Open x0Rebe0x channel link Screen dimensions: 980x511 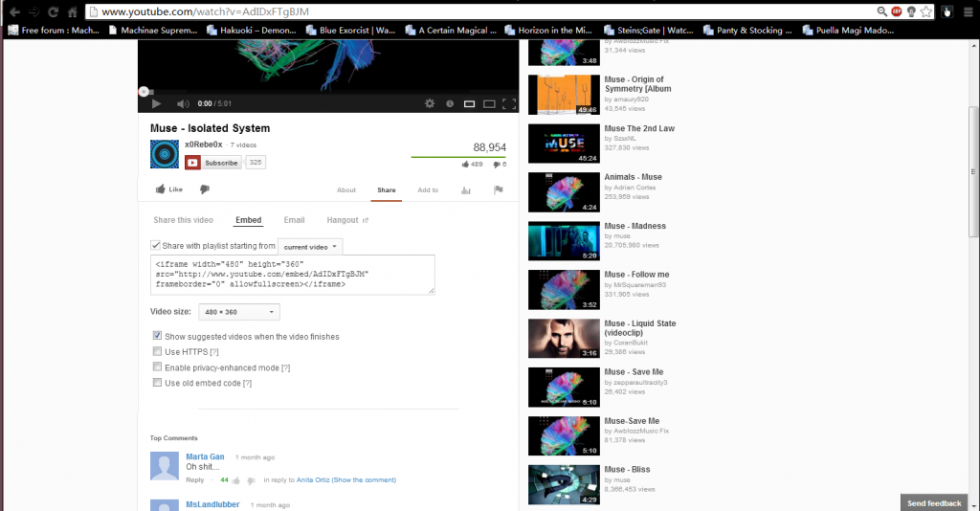click(x=203, y=144)
